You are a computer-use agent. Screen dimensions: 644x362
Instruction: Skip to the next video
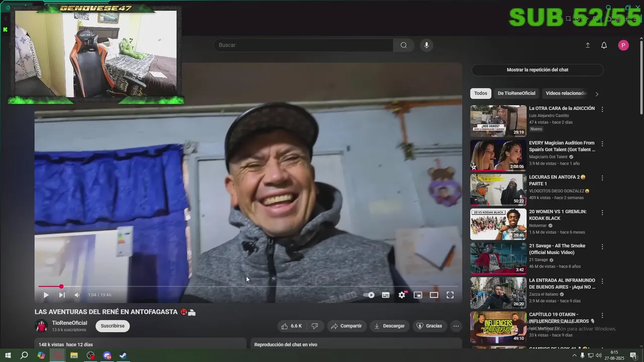click(62, 295)
